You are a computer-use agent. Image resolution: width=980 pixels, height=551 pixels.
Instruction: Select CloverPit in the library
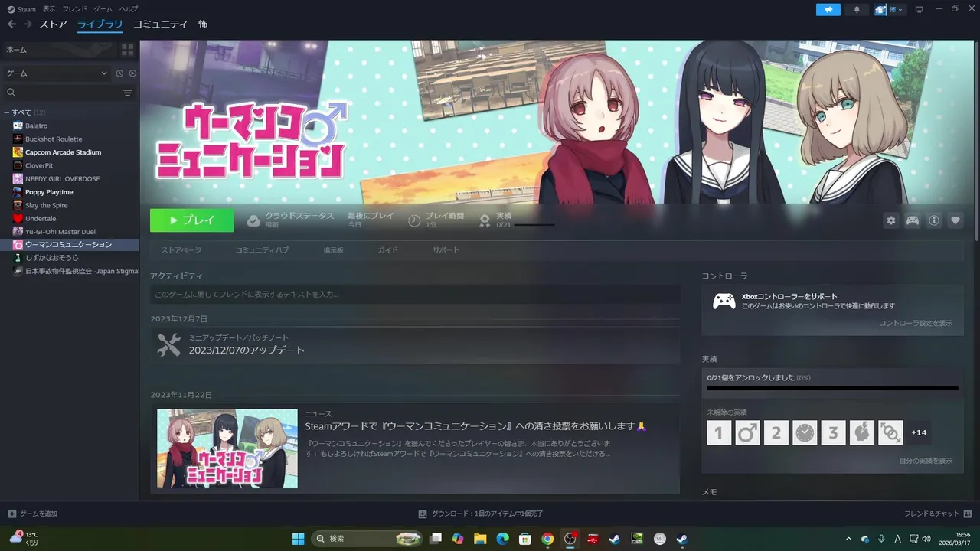tap(39, 165)
